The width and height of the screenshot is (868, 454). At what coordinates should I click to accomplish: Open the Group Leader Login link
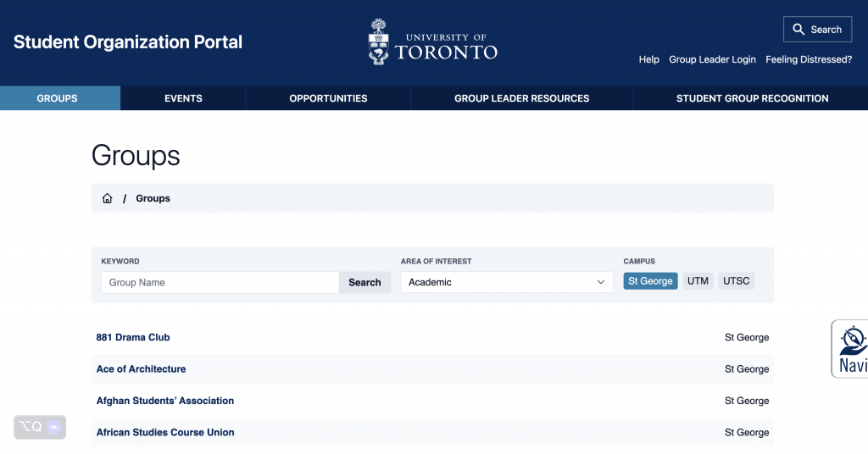tap(712, 59)
